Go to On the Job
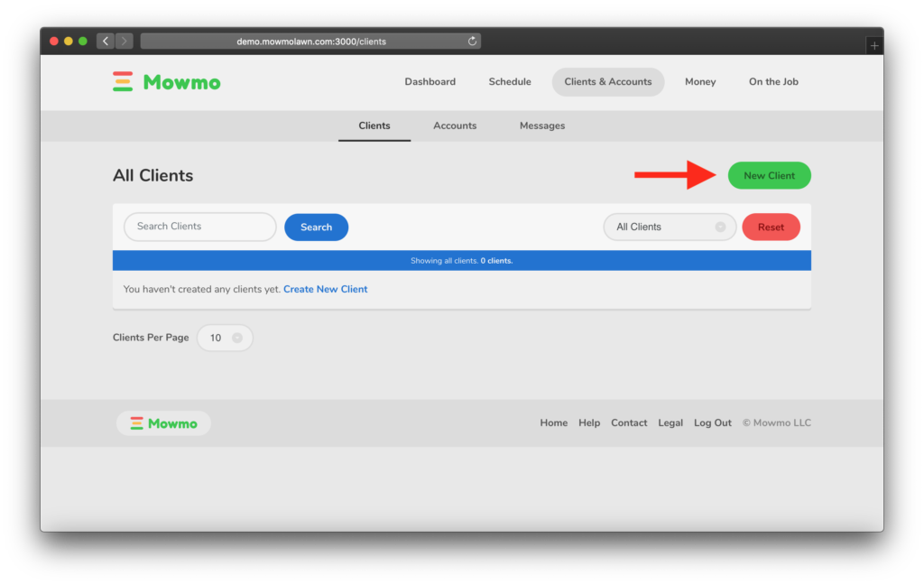Image resolution: width=924 pixels, height=585 pixels. (x=773, y=82)
